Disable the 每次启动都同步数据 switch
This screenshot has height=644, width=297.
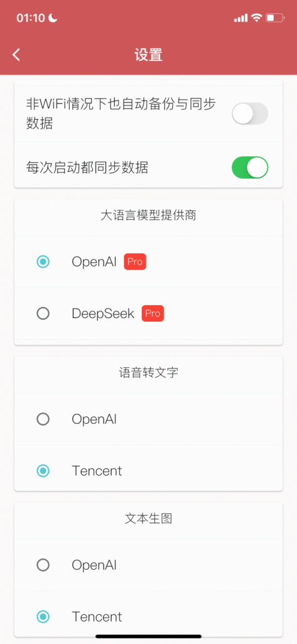tap(250, 167)
